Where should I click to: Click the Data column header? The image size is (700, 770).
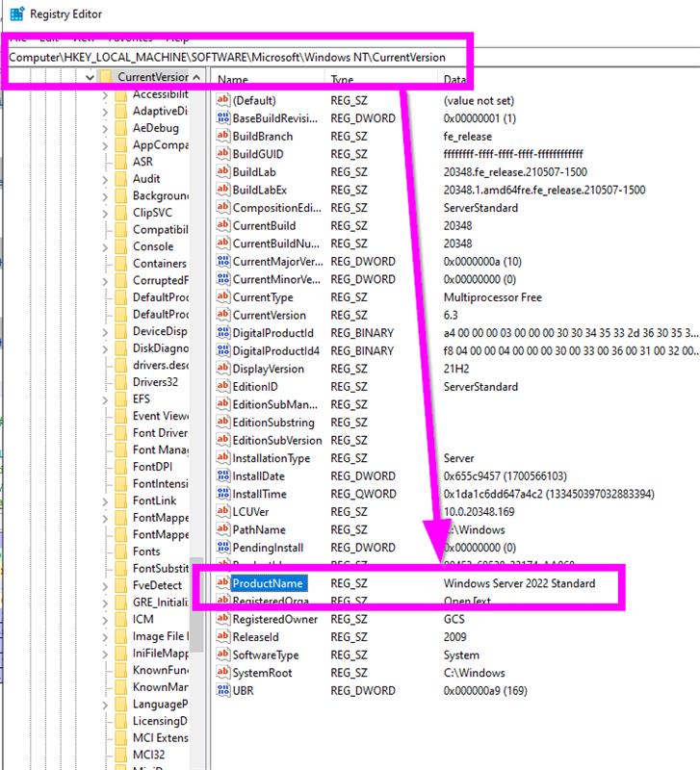(x=454, y=81)
